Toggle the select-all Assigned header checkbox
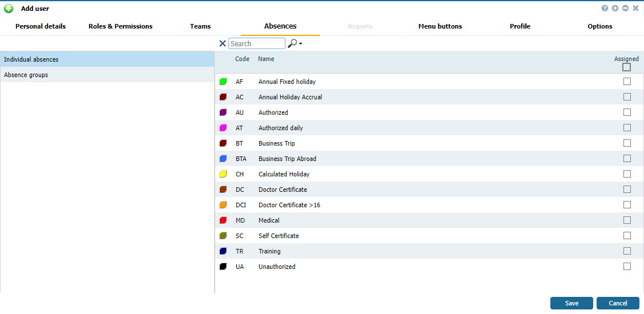The height and width of the screenshot is (314, 644). [626, 67]
